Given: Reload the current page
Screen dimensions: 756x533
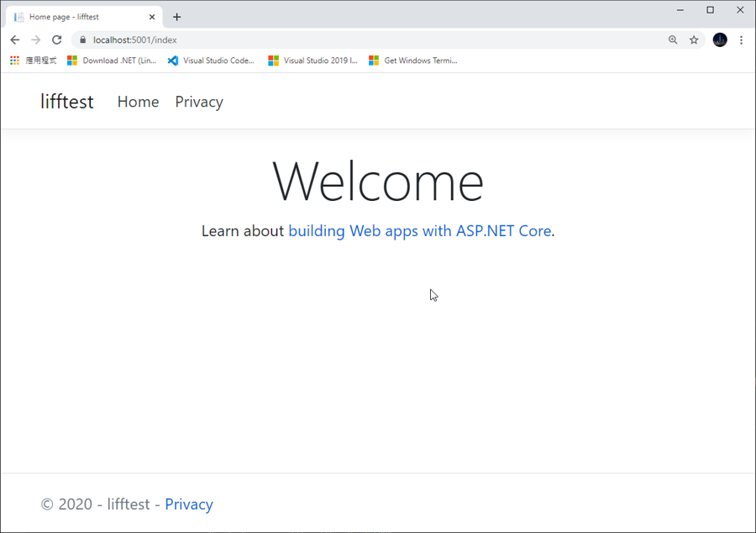Looking at the screenshot, I should click(56, 40).
